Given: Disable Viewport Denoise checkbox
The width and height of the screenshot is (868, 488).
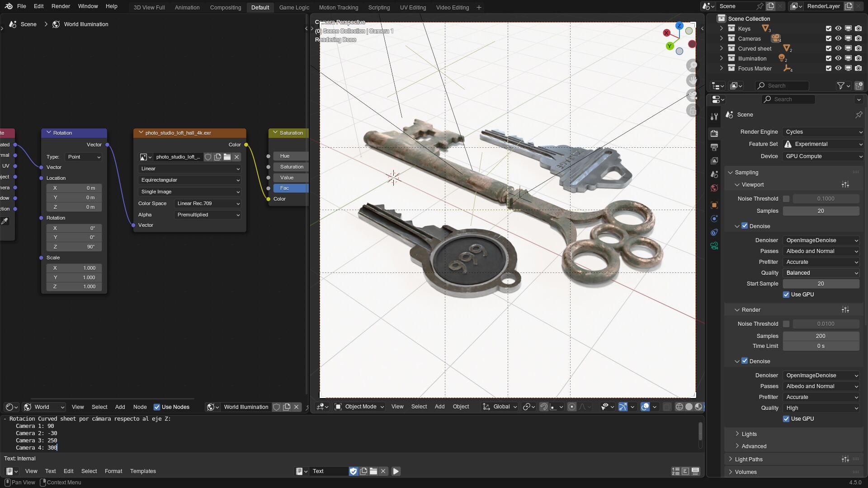Looking at the screenshot, I should click(745, 226).
